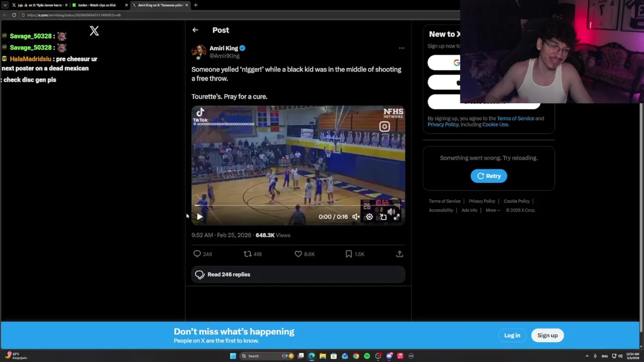Open the post's three-dot more menu
644x362 pixels.
pyautogui.click(x=401, y=48)
